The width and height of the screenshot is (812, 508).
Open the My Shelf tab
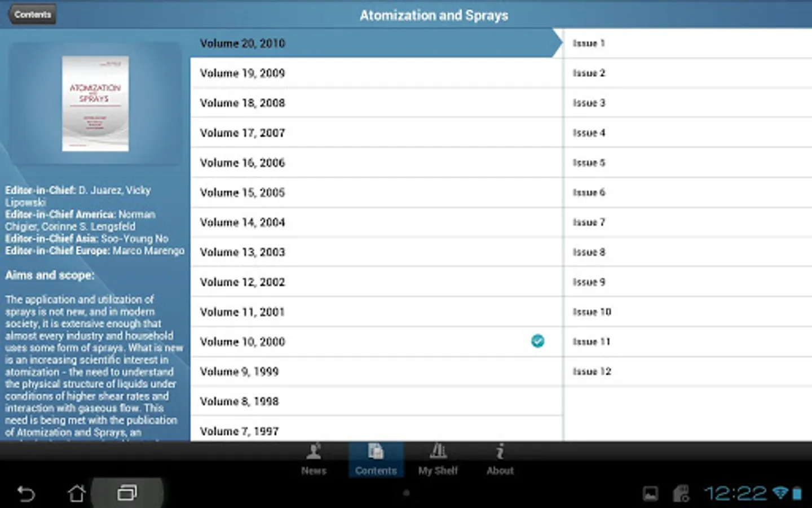(438, 459)
